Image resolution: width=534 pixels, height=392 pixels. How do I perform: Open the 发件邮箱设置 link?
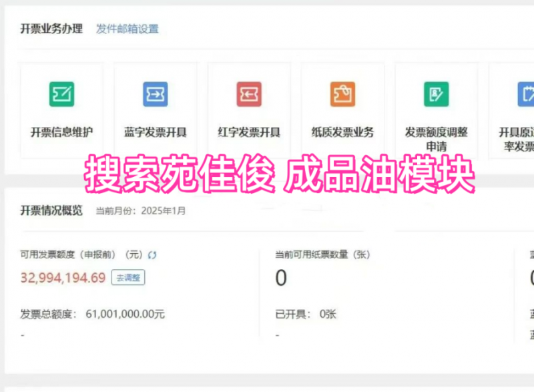127,29
